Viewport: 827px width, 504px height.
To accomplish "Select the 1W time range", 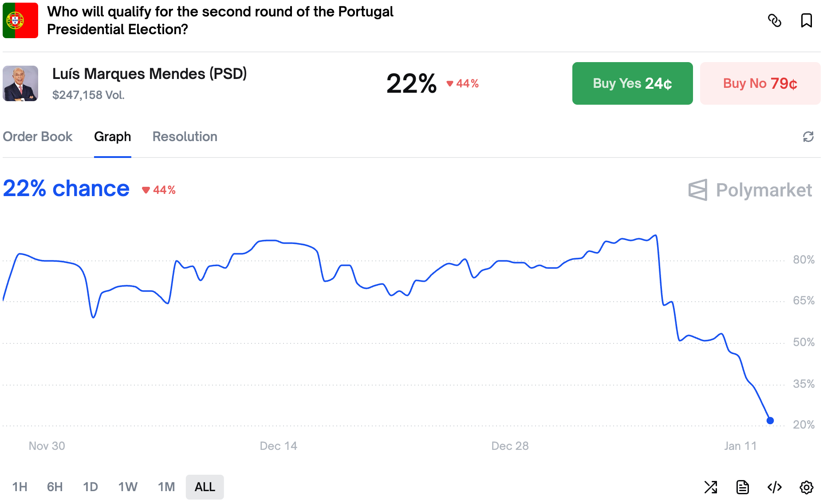I will pos(128,487).
